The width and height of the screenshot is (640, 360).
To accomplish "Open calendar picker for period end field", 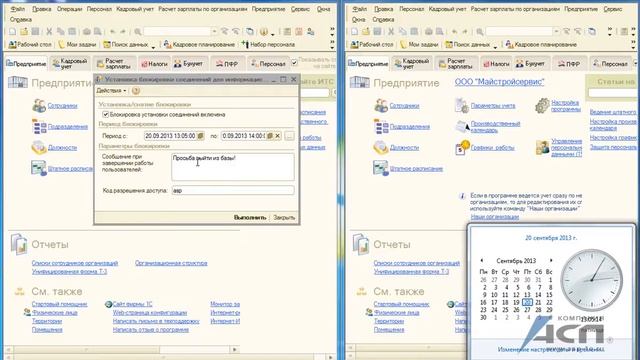I will [270, 136].
